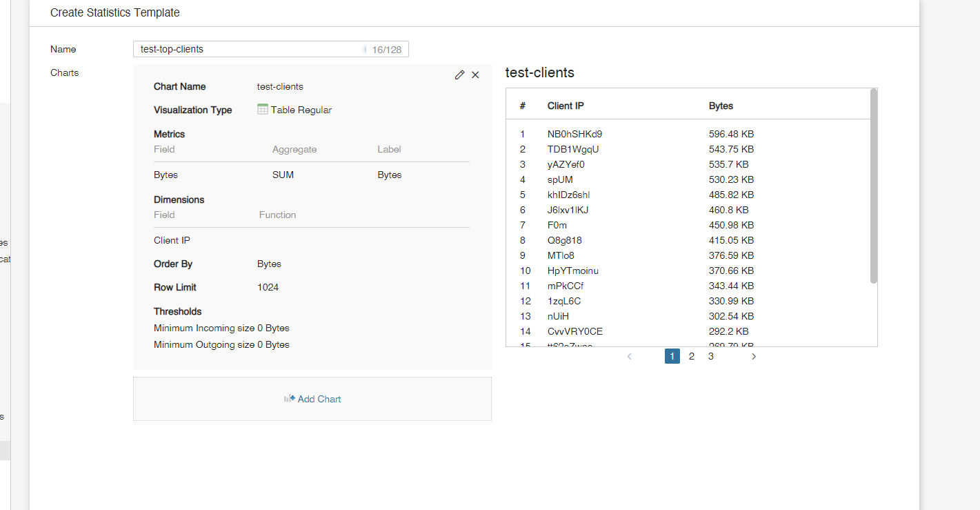Viewport: 980px width, 510px height.
Task: Select page 1 in the pagination
Action: pyautogui.click(x=672, y=356)
